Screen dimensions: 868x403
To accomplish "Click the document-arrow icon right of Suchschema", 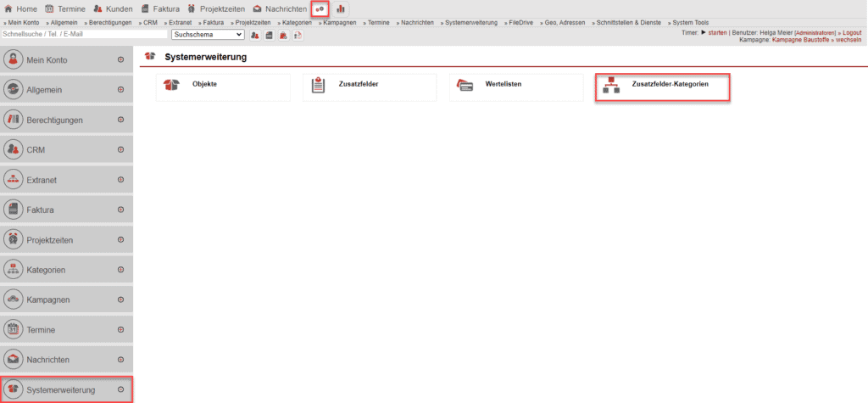I will tap(298, 36).
